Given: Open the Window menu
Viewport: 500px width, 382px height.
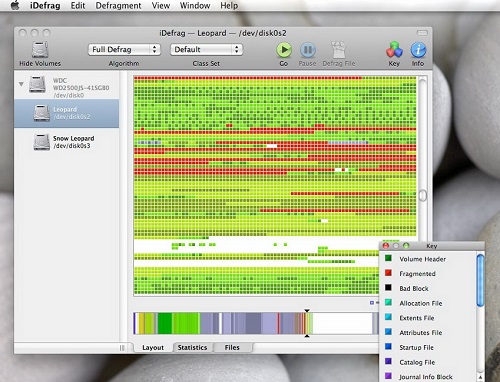Looking at the screenshot, I should (195, 6).
